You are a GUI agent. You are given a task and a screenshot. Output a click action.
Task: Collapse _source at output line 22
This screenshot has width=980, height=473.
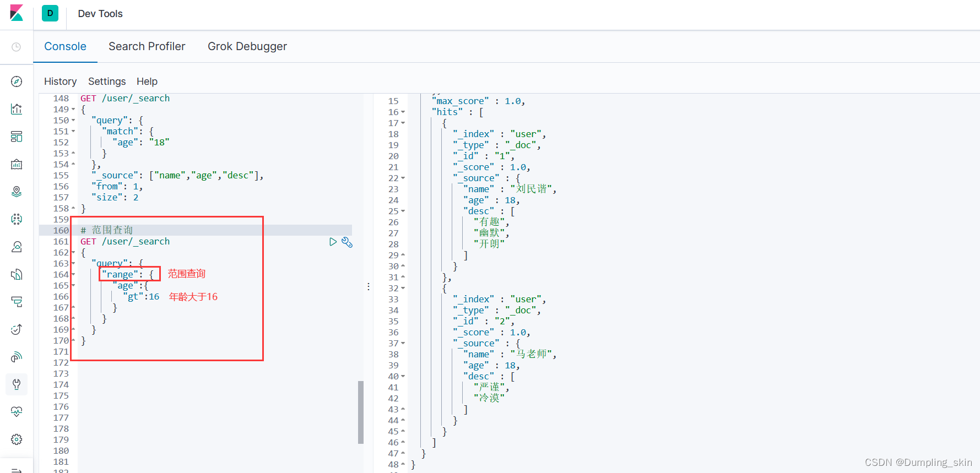tap(403, 178)
